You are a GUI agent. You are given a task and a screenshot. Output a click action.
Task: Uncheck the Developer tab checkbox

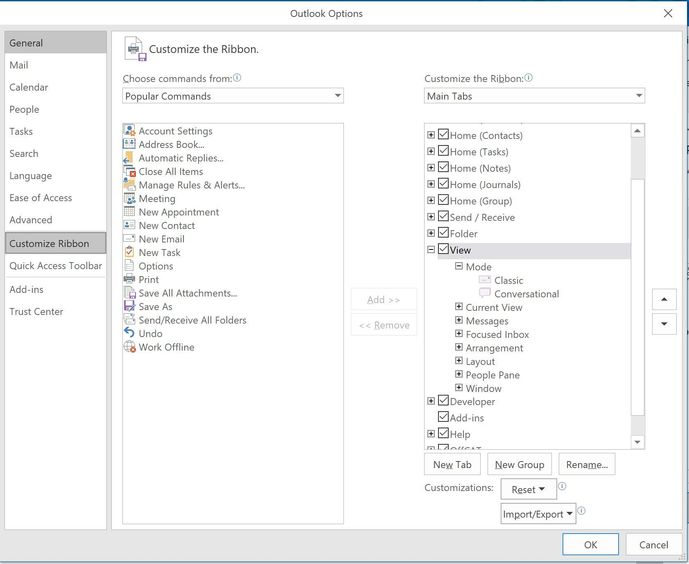pos(443,401)
